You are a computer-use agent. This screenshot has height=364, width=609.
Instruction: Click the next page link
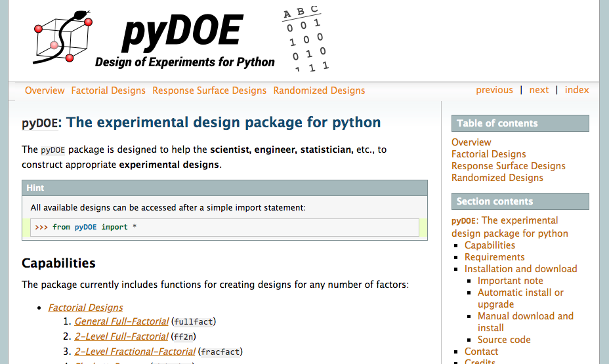point(539,90)
